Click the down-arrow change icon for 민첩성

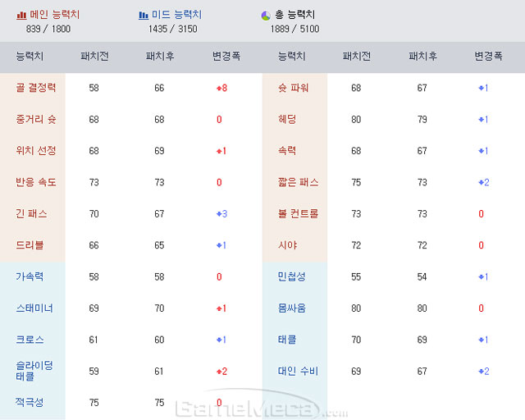click(x=482, y=277)
